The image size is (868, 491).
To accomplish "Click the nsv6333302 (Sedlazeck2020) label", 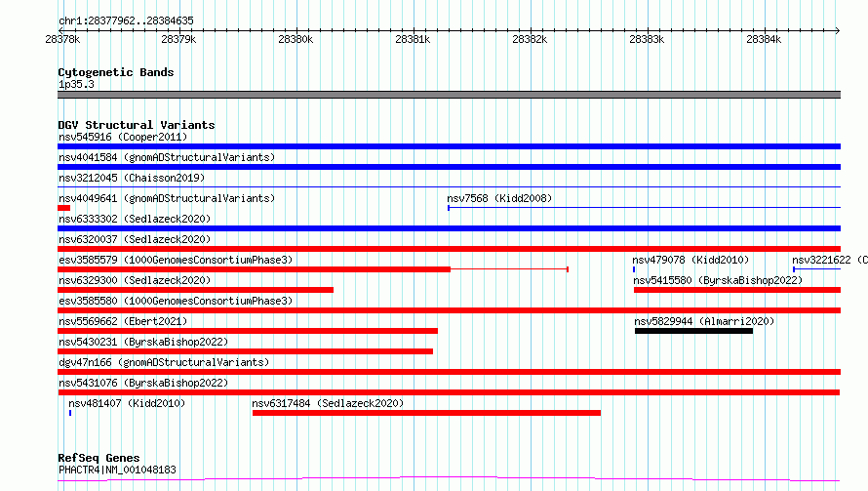I will click(135, 219).
